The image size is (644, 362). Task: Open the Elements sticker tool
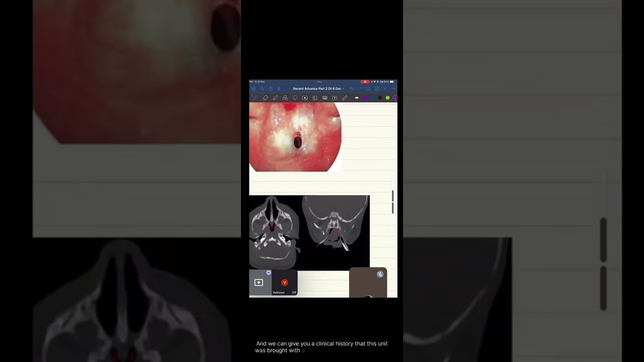(305, 98)
